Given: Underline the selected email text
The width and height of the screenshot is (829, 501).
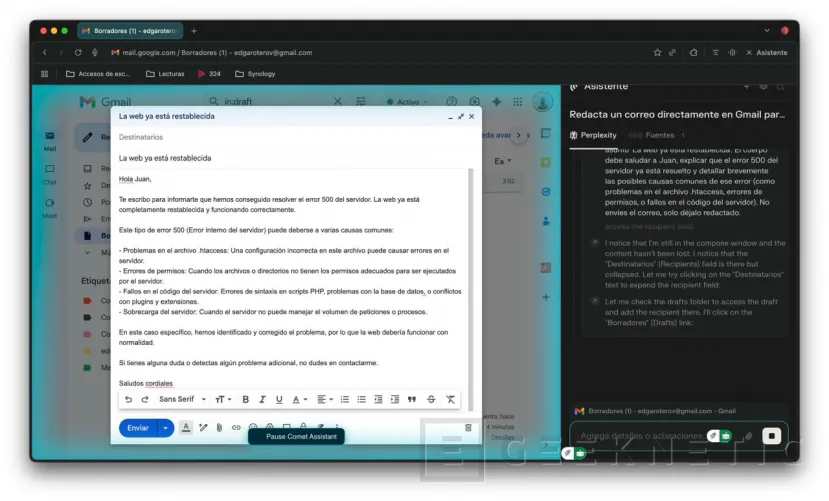Looking at the screenshot, I should [279, 400].
